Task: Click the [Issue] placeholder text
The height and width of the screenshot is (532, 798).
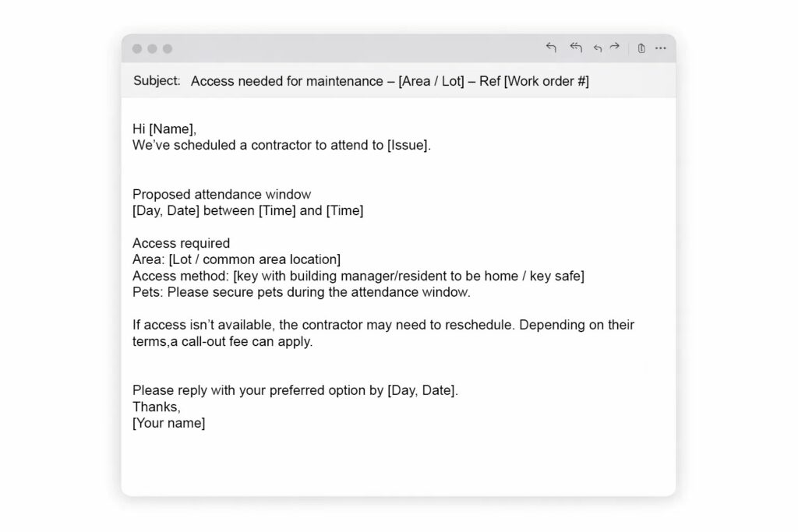Action: (408, 145)
